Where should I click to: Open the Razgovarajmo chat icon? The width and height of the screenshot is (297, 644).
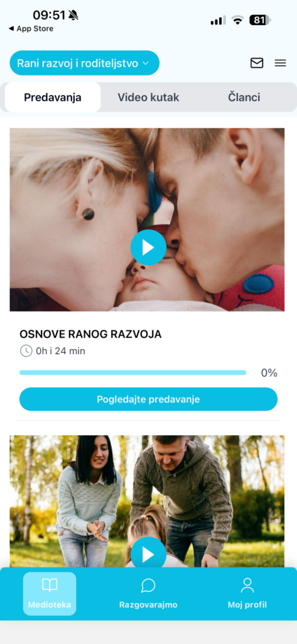coord(148,586)
